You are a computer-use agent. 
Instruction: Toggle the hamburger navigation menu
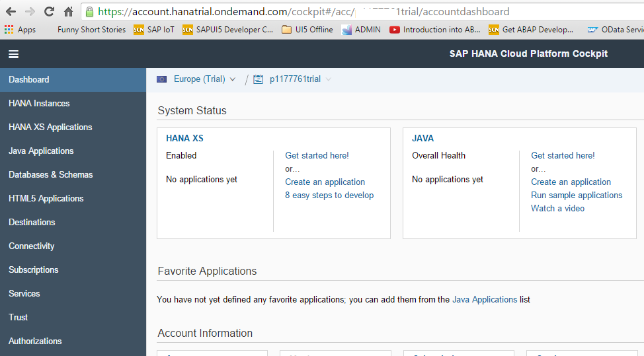pos(13,54)
